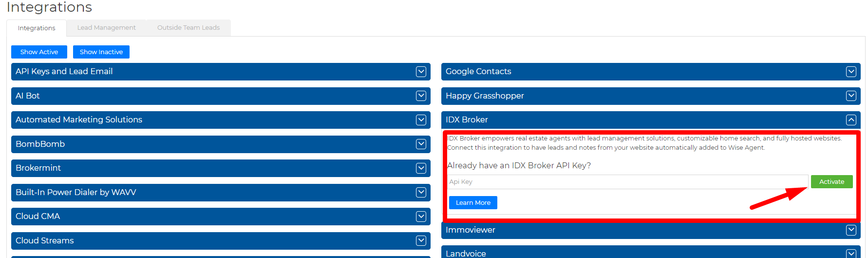Click the Show Inactive button

tap(101, 52)
